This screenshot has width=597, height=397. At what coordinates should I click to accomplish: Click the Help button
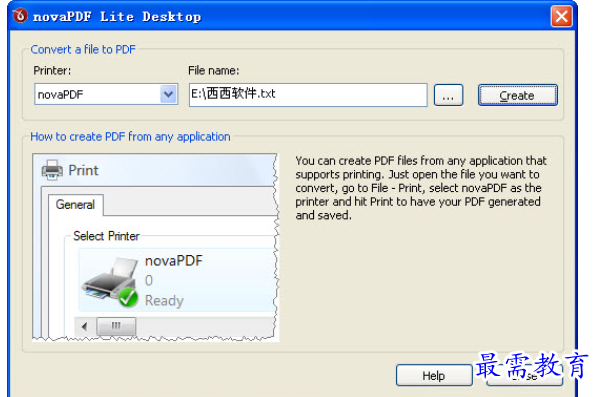(434, 375)
